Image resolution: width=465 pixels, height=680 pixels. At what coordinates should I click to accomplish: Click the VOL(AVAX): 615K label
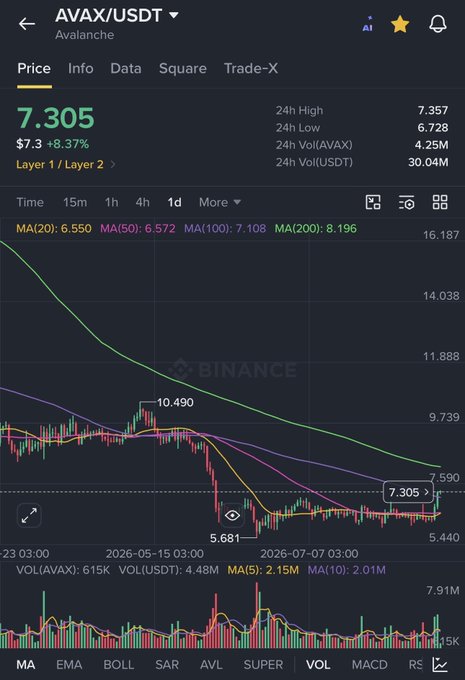[x=63, y=570]
